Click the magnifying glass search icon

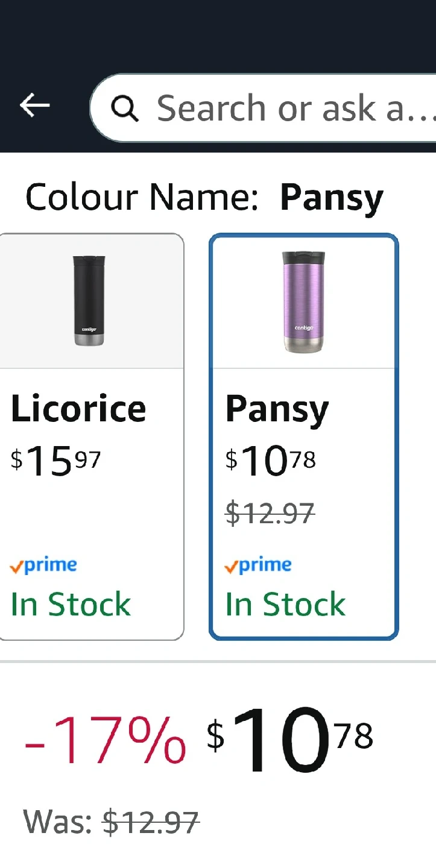[125, 108]
